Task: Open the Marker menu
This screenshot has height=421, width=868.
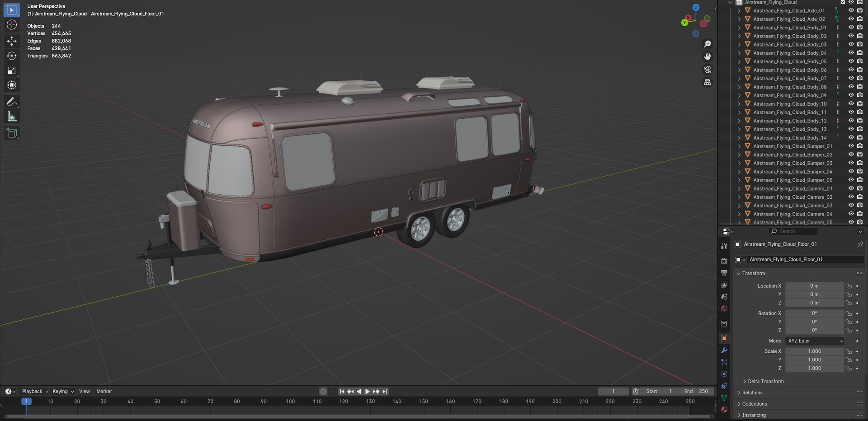Action: 104,392
